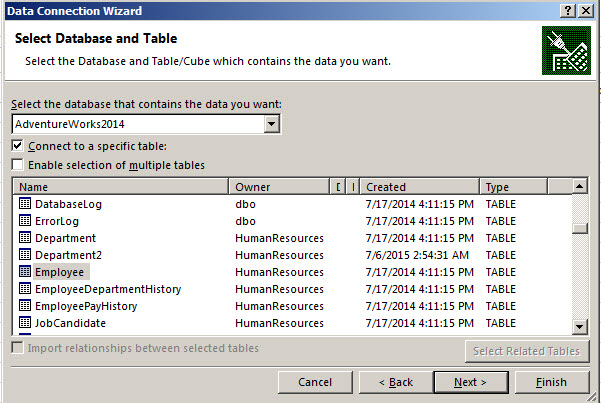Image resolution: width=601 pixels, height=403 pixels.
Task: Click the JobCandidate table icon
Action: [x=25, y=323]
